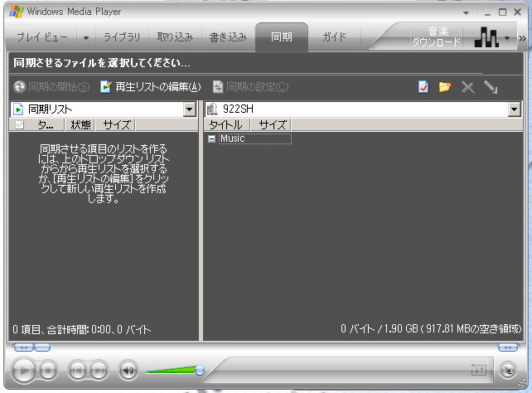Click the music store equalizer-bars icon
The height and width of the screenshot is (393, 532).
[x=486, y=37]
